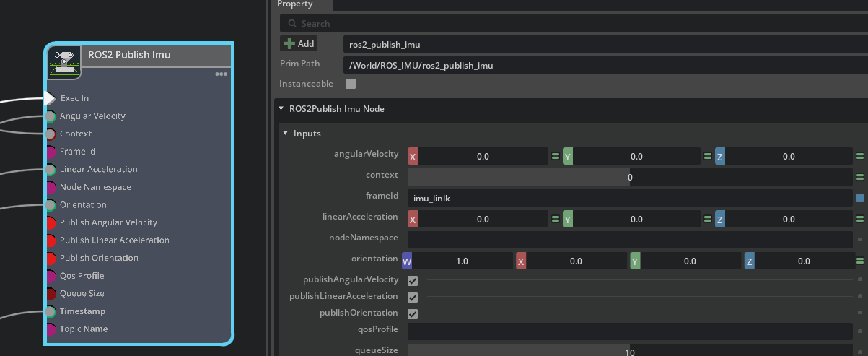The width and height of the screenshot is (868, 356).
Task: Click the Publish Angular Velocity port connector
Action: click(x=51, y=222)
